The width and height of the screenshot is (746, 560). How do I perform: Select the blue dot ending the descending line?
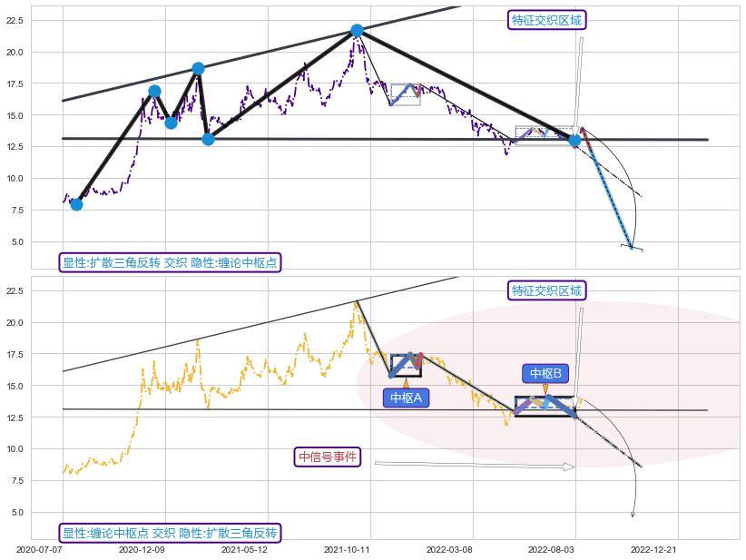[x=574, y=140]
